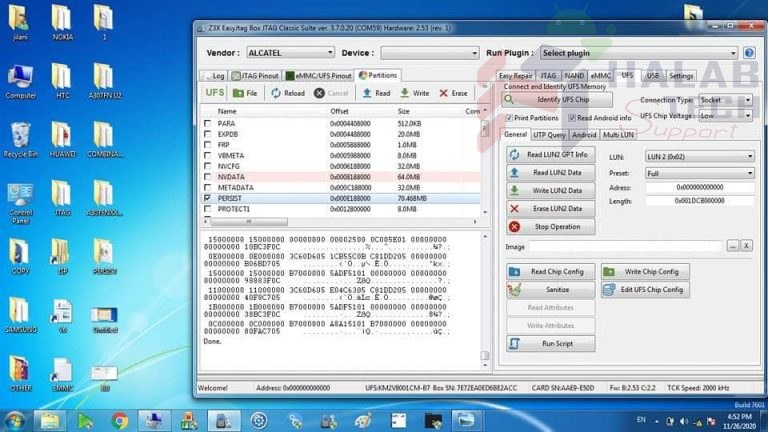Click the Size column header

point(404,112)
